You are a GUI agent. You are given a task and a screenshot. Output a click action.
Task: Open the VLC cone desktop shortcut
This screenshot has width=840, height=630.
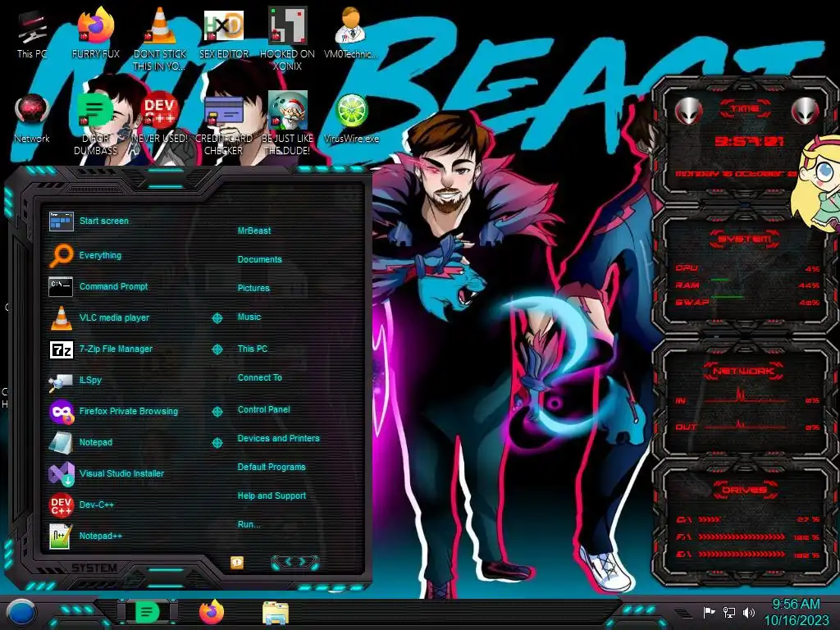coord(160,40)
